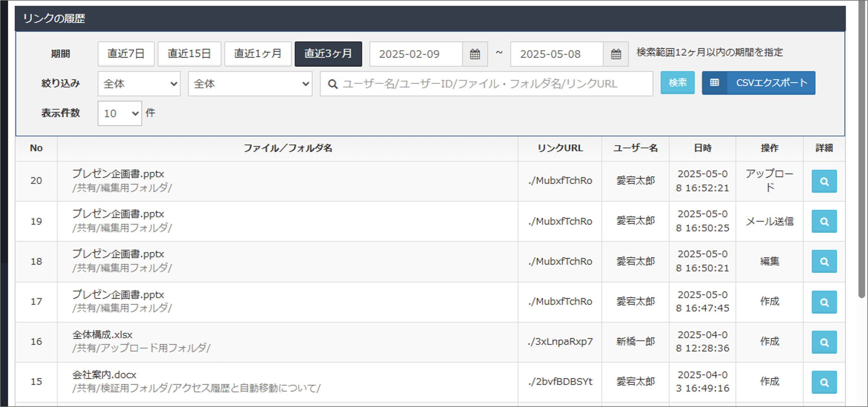This screenshot has height=407, width=868.
Task: Open the second 全体 filter dropdown
Action: 250,83
